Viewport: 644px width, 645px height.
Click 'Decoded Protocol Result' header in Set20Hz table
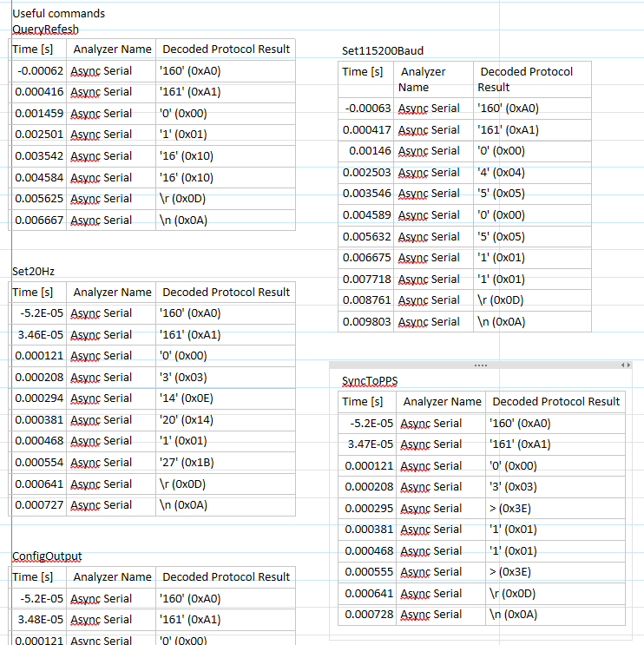pyautogui.click(x=227, y=293)
